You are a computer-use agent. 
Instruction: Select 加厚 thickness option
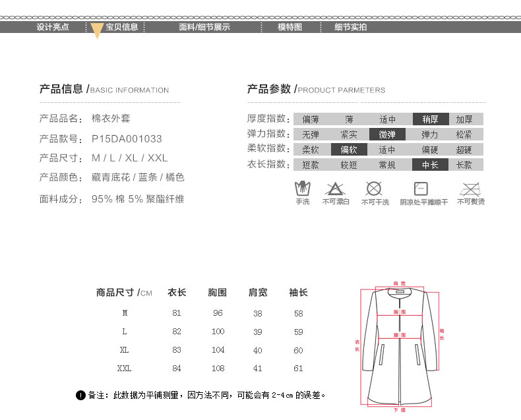(x=464, y=119)
